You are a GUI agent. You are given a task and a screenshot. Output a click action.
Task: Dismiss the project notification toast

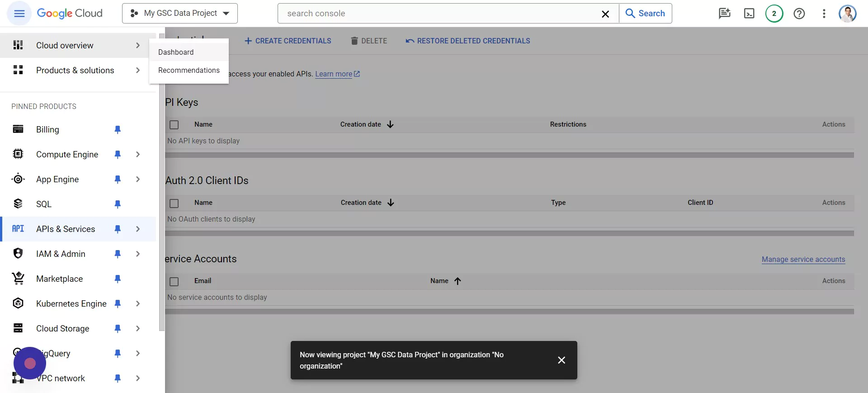click(561, 360)
